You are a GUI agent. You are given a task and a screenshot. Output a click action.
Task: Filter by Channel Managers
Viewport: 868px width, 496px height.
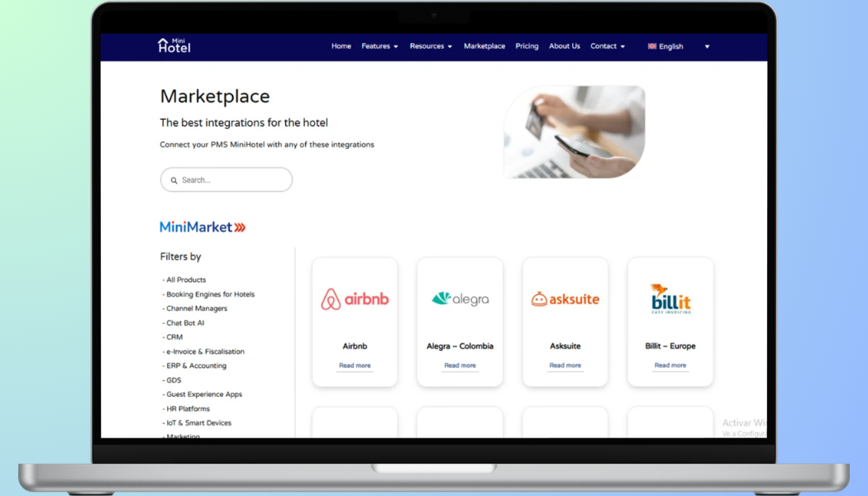195,308
